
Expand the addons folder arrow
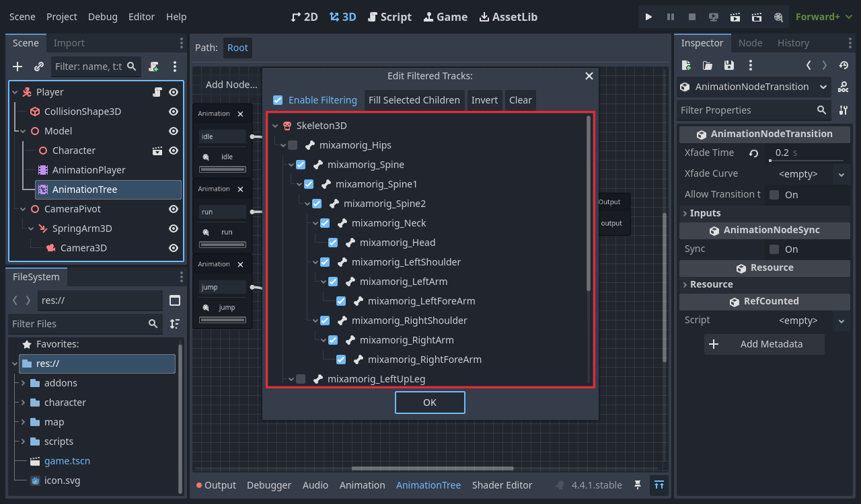pos(24,383)
